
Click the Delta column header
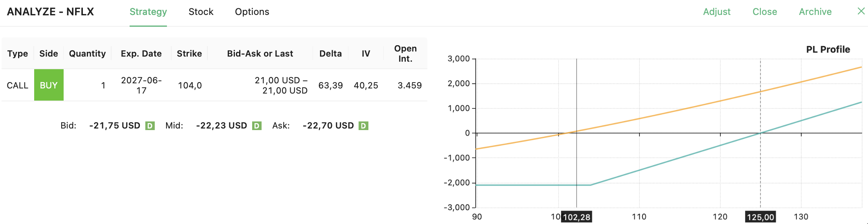click(330, 53)
